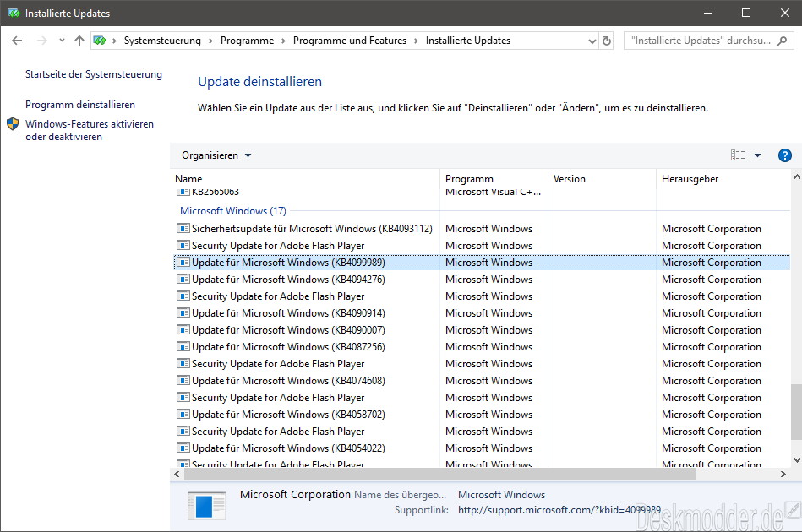Image resolution: width=802 pixels, height=532 pixels.
Task: Select Update für Microsoft Windows (KB4094276)
Action: tap(288, 279)
